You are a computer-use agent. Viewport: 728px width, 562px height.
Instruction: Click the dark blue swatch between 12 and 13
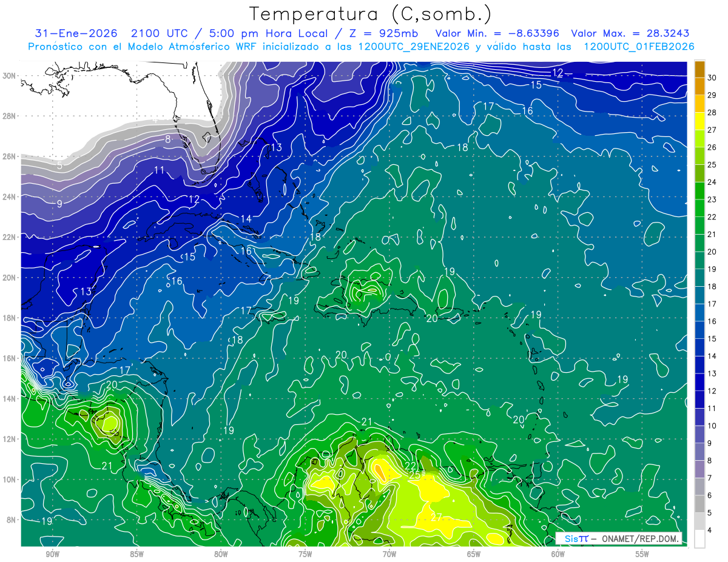click(699, 382)
